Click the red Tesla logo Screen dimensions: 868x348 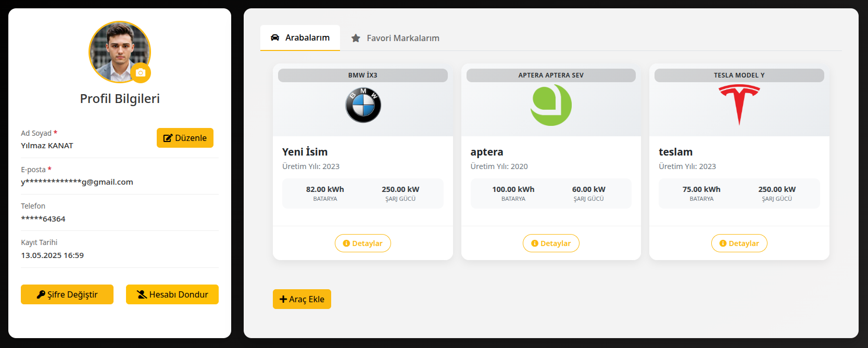click(x=739, y=104)
